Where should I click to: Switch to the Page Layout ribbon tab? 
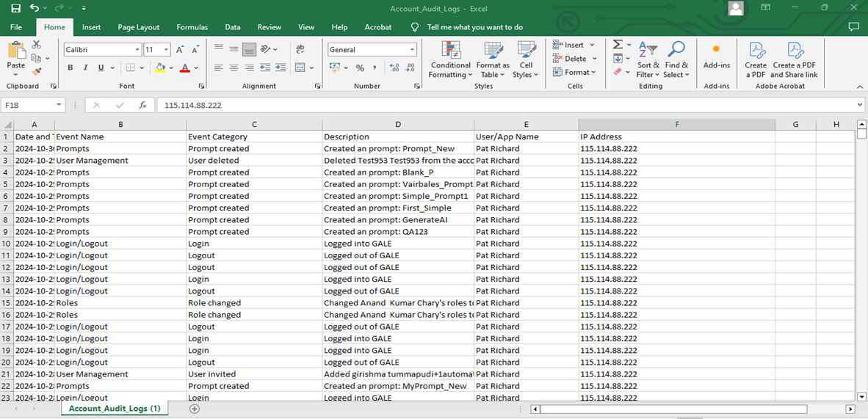pyautogui.click(x=138, y=27)
